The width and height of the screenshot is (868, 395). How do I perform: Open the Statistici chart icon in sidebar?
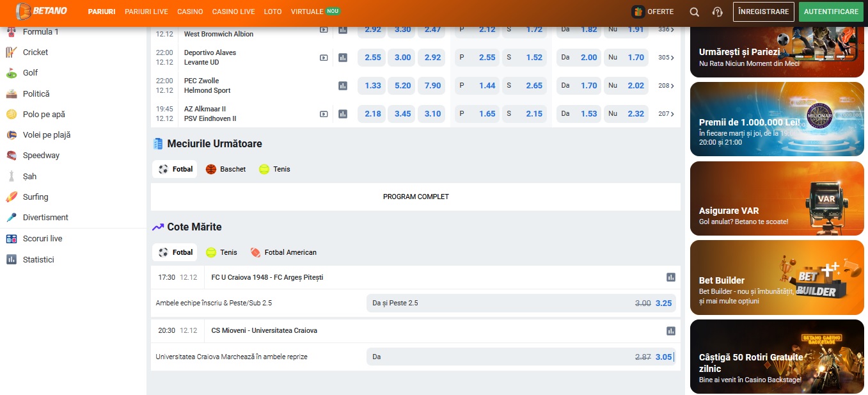[12, 260]
